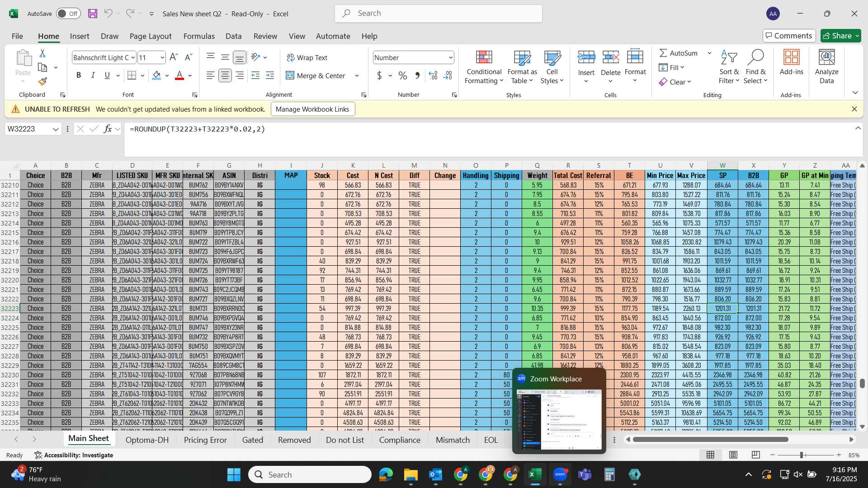
Task: Click the Merge & Center button
Action: click(316, 75)
